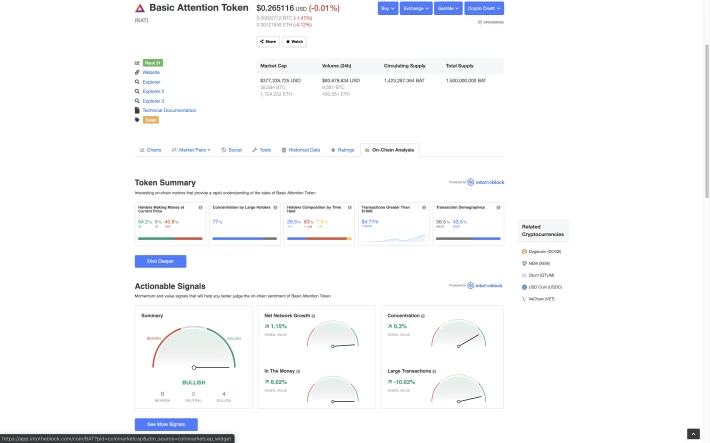
Task: Expand the Market Pairs tab dropdown
Action: point(191,150)
